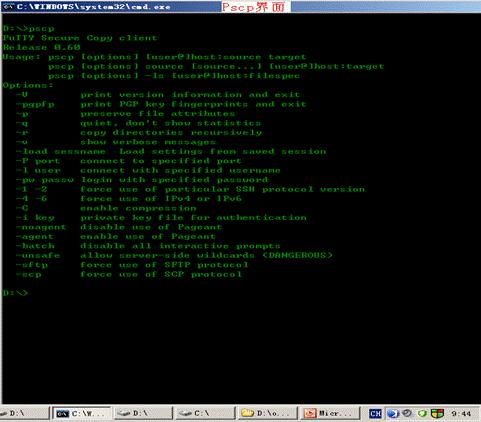This screenshot has width=481, height=422.
Task: Click the D:\> command prompt line
Action: (15, 293)
